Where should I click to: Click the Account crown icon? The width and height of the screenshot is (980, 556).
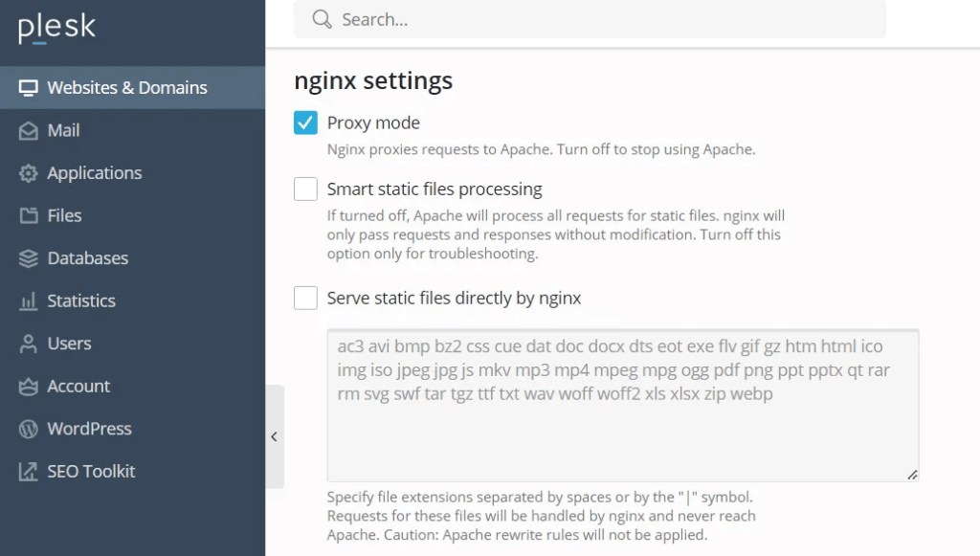pos(29,387)
